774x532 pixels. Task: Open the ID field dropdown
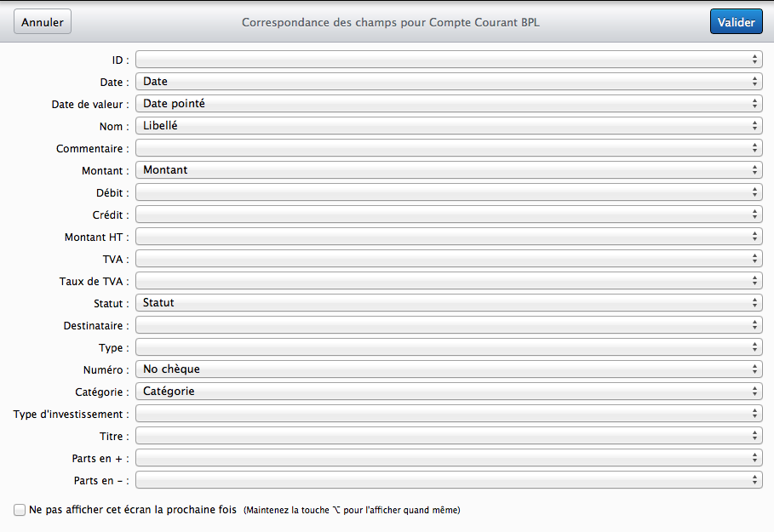click(x=449, y=60)
